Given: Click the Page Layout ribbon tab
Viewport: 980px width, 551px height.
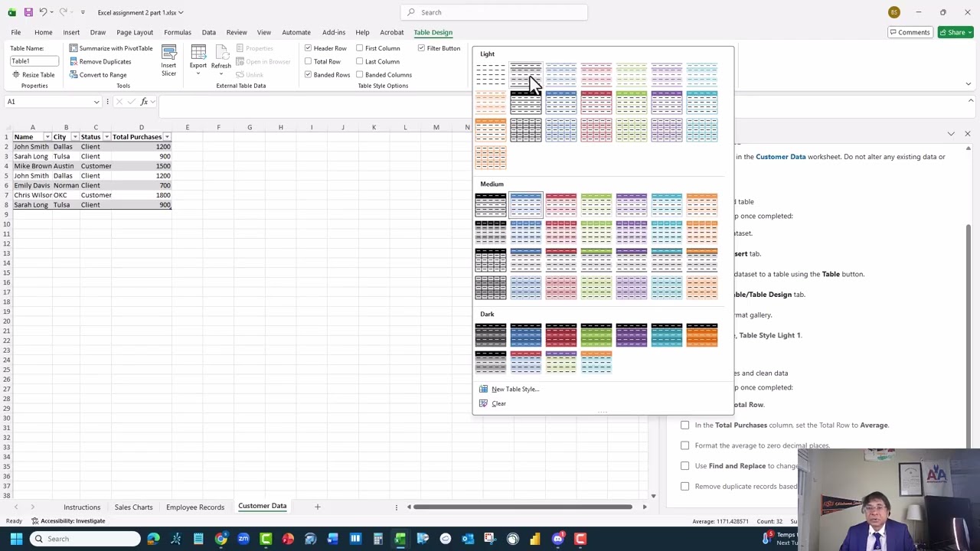Looking at the screenshot, I should click(135, 32).
